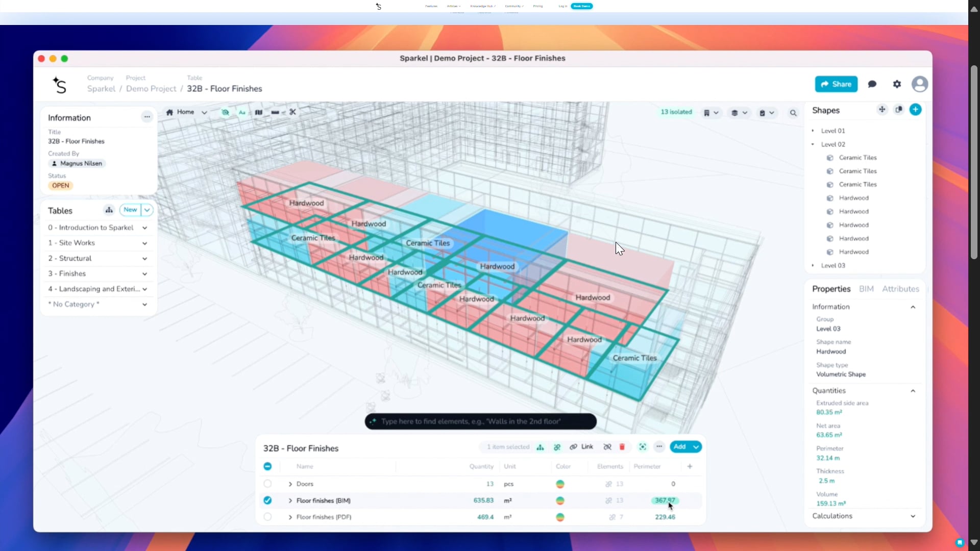
Task: Click the blue plus add shape icon
Action: point(915,110)
